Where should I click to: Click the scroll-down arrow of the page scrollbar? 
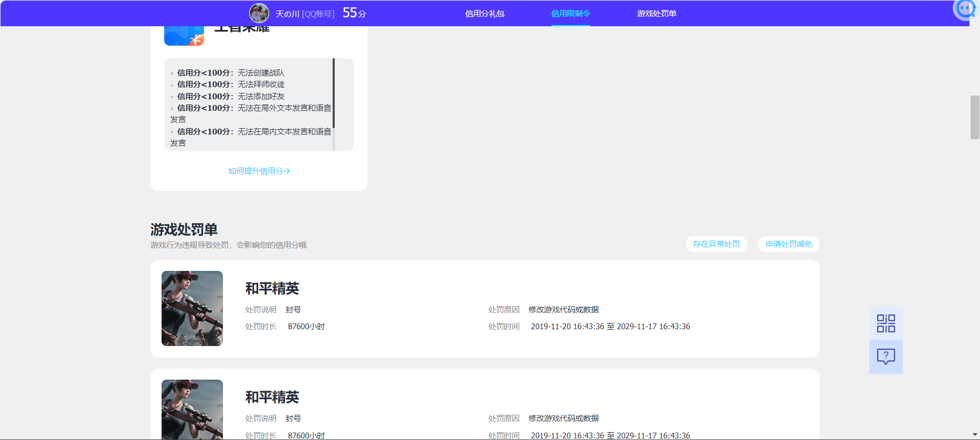[x=975, y=435]
